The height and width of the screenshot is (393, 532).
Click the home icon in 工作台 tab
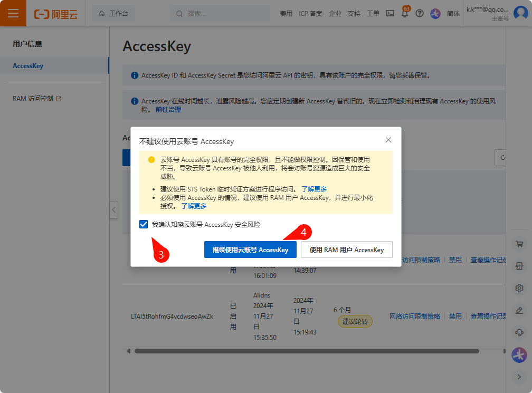pos(102,14)
